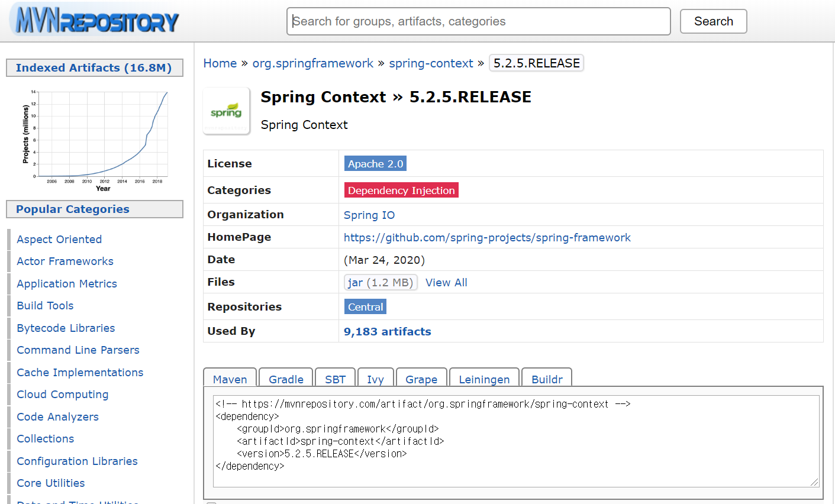Download the jar (1.2 MB) file

point(381,283)
